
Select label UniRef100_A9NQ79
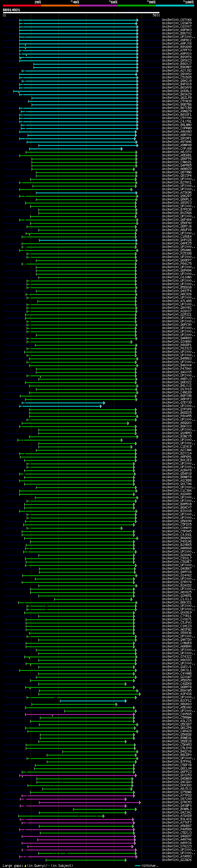[177, 111]
